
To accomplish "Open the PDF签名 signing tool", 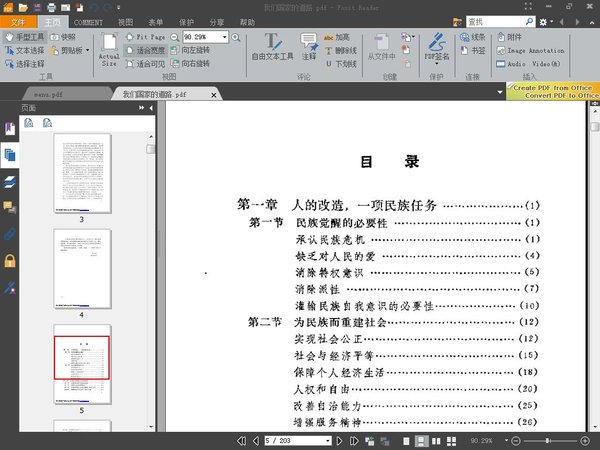I will click(x=437, y=49).
